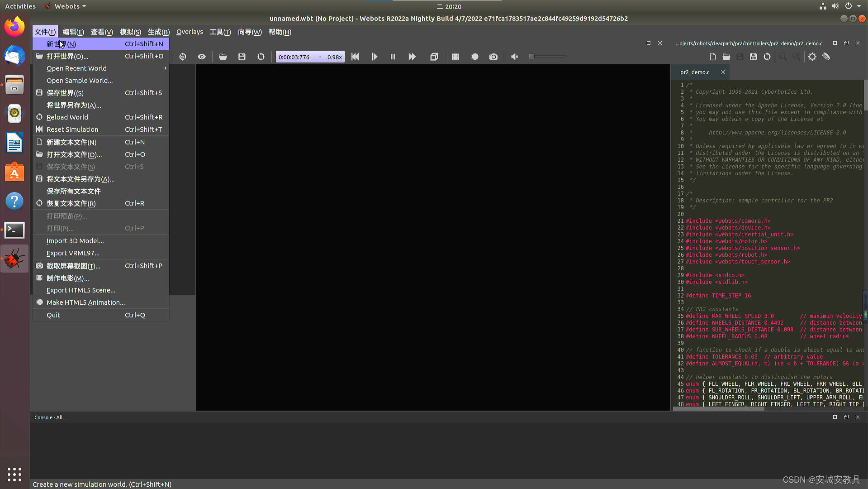Take a screenshot with camera icon
The height and width of the screenshot is (489, 868).
click(x=493, y=57)
